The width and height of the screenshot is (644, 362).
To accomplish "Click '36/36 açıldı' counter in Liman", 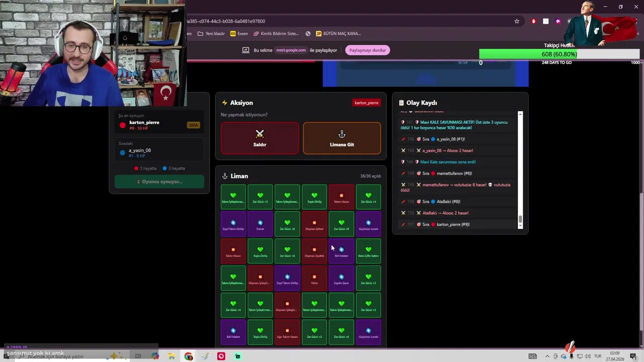I will coord(370,176).
